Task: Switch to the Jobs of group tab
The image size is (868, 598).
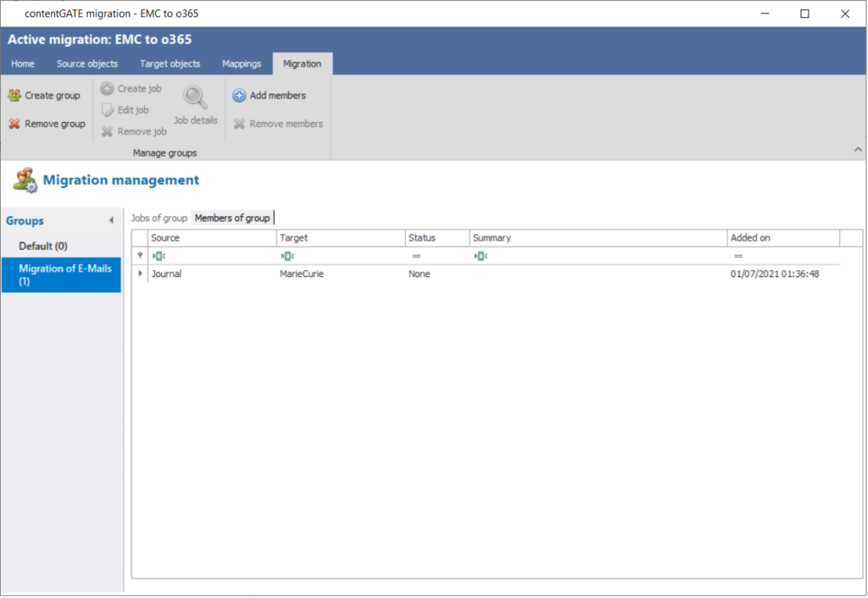Action: point(159,218)
